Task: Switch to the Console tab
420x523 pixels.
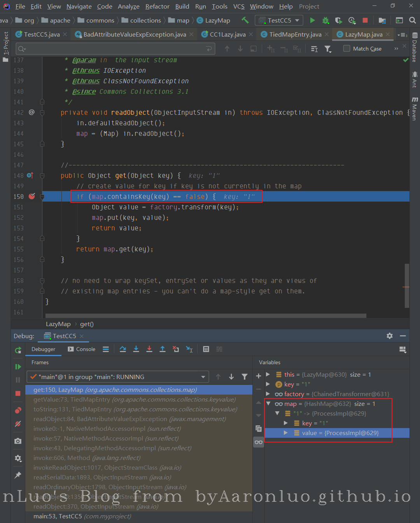Action: pyautogui.click(x=82, y=349)
